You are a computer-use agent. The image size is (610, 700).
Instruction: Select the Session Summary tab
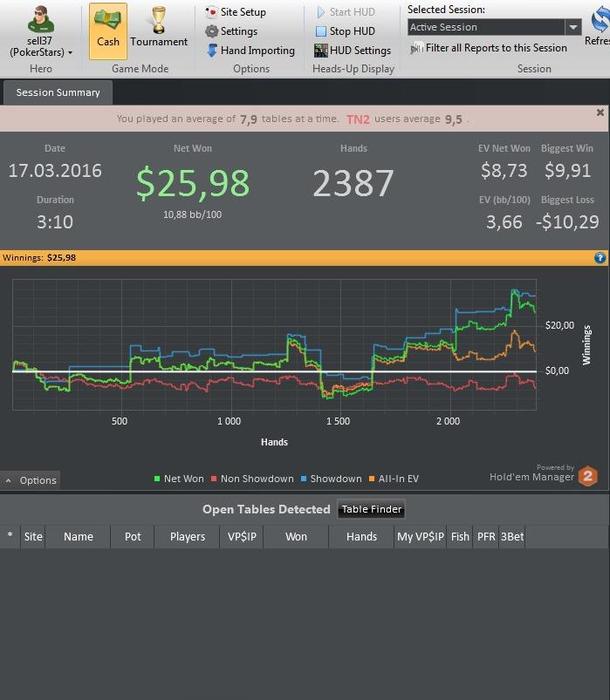coord(58,92)
